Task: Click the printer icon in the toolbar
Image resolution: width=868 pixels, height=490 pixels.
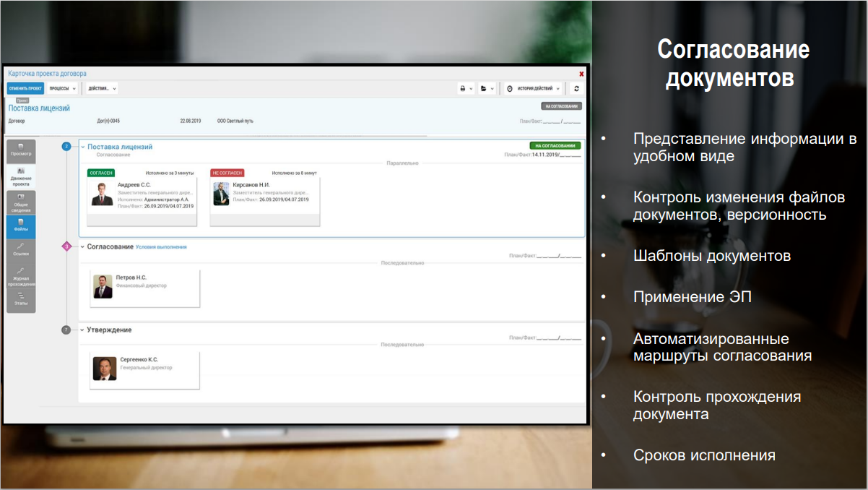Action: pyautogui.click(x=466, y=88)
